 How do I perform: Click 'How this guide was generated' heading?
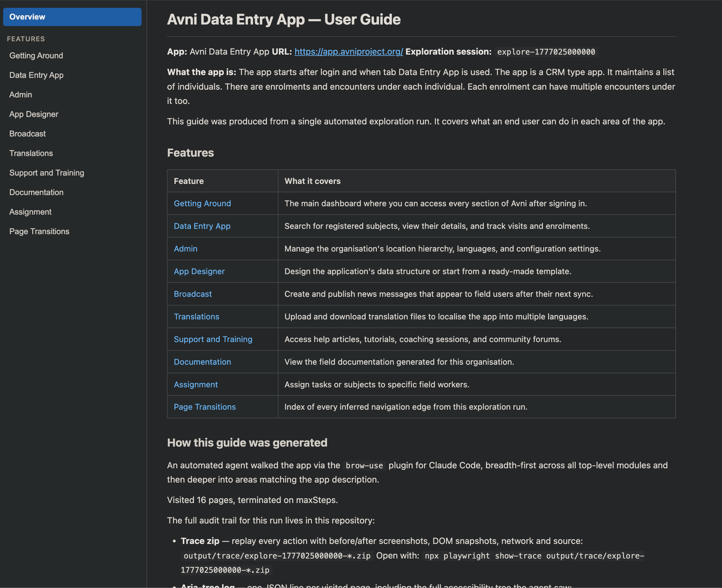pyautogui.click(x=247, y=443)
